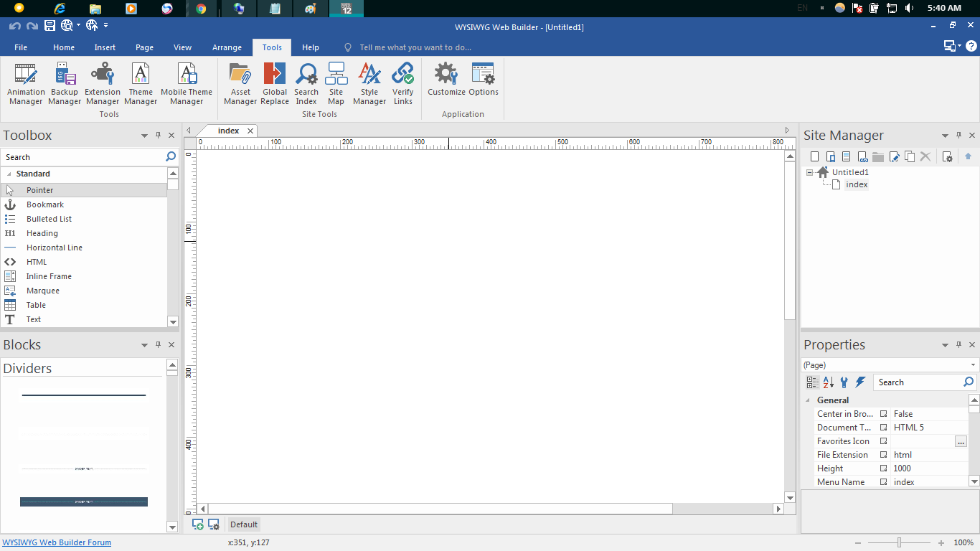Screen dimensions: 980x551
Task: Collapse the General properties group
Action: tap(809, 400)
